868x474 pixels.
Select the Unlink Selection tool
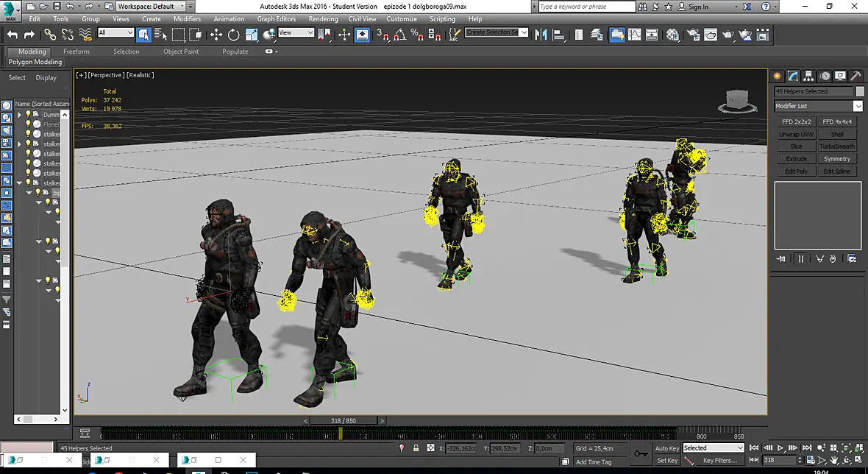68,35
